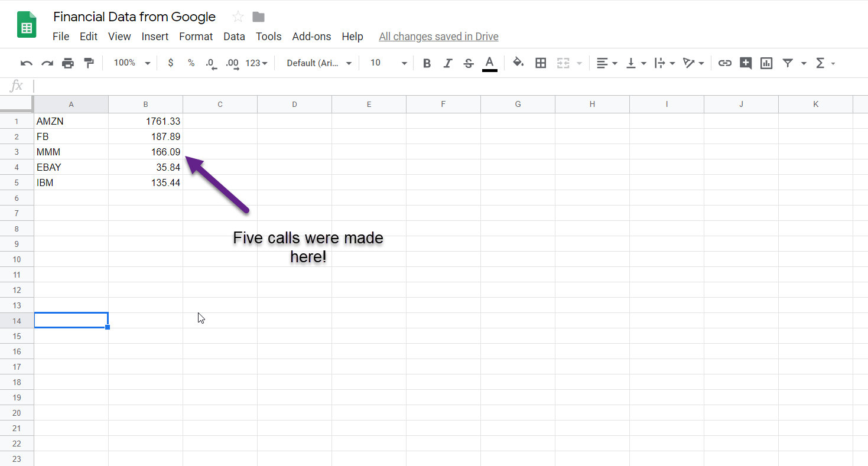Decrease decimal places
Viewport: 868px width, 466px height.
[x=211, y=63]
